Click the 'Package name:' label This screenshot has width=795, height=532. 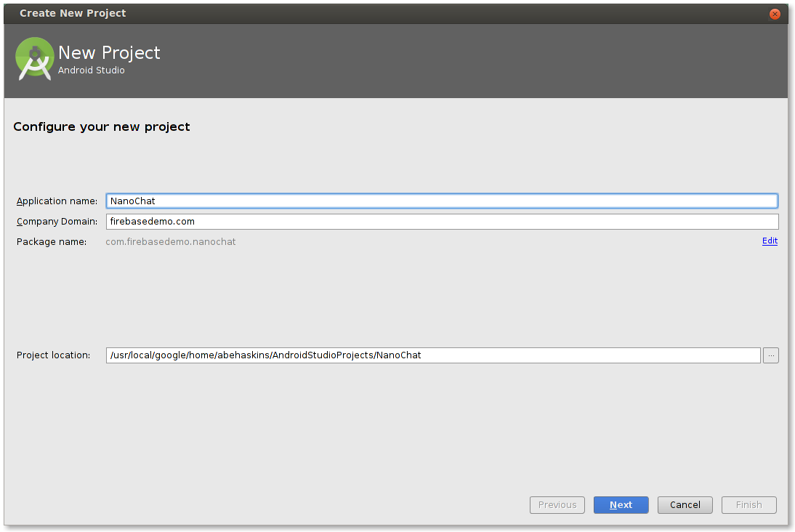coord(51,242)
